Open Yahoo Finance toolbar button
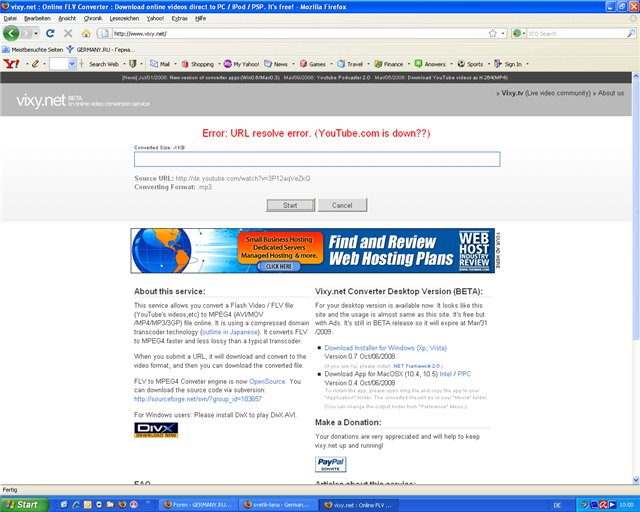 pos(389,64)
